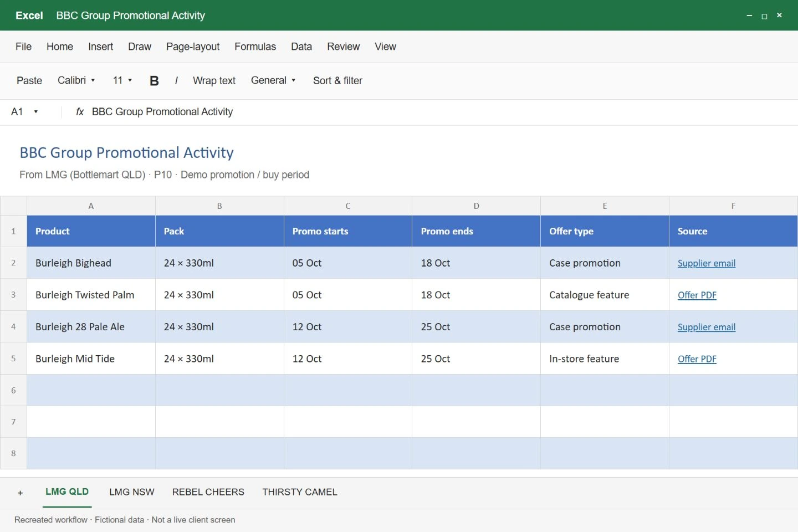Select the Burleigh Twisted Palm cell
This screenshot has height=532, width=798.
click(91, 295)
